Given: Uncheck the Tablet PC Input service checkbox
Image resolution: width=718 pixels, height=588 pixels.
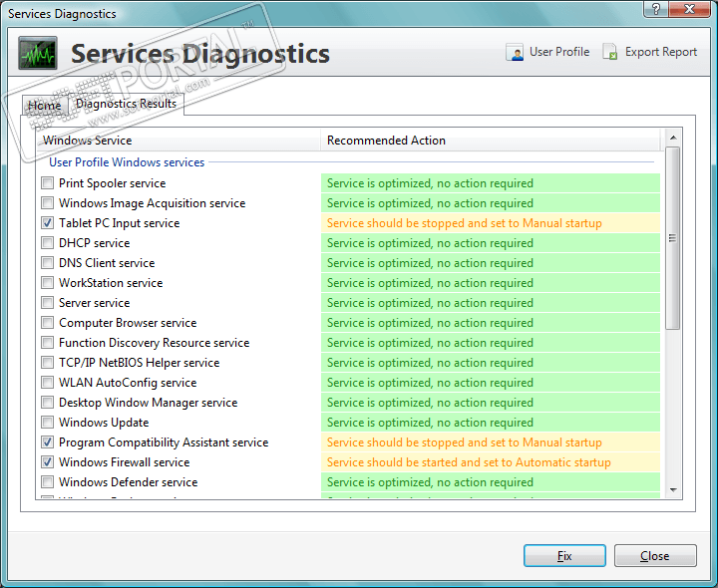Looking at the screenshot, I should (48, 223).
